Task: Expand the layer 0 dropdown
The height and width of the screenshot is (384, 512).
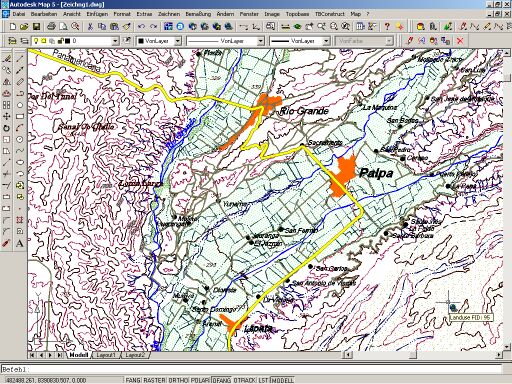Action: (115, 41)
